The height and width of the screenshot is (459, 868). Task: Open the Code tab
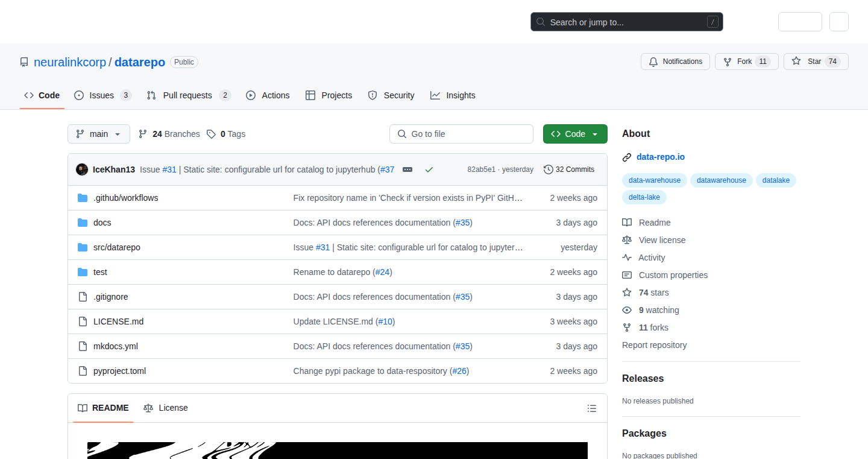pyautogui.click(x=42, y=95)
